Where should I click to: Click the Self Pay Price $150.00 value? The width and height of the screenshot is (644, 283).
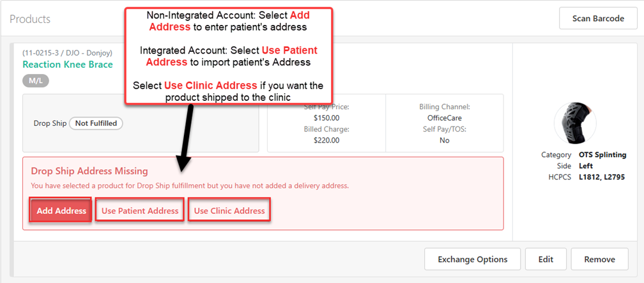click(327, 118)
